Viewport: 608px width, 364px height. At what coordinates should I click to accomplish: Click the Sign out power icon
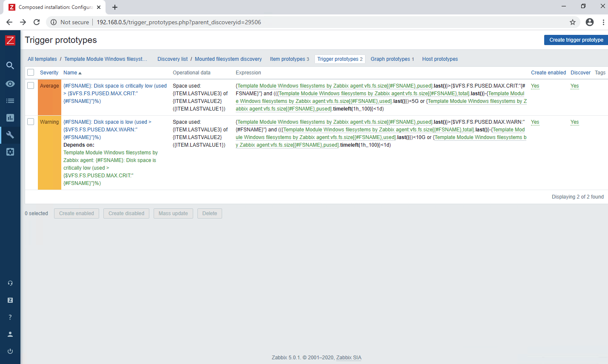point(10,351)
